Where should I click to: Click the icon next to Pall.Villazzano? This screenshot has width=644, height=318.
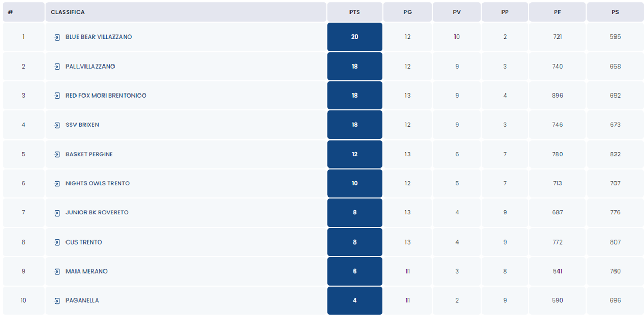[57, 67]
